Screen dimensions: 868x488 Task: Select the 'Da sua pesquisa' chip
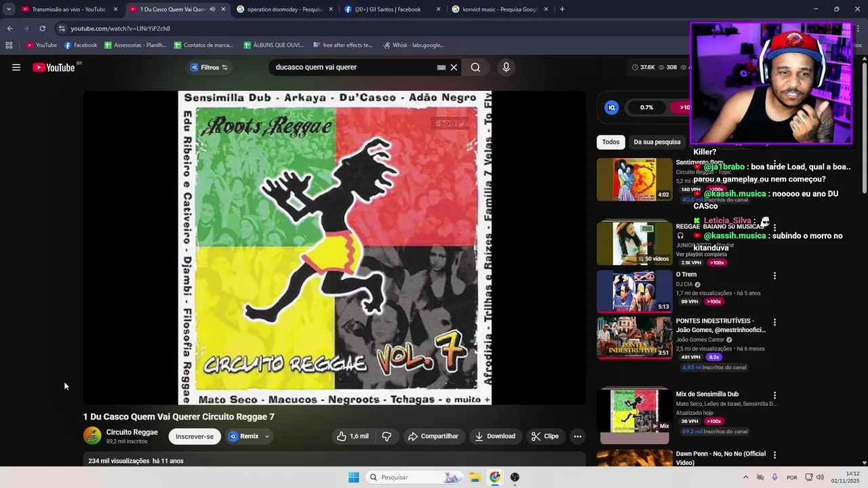(x=657, y=142)
